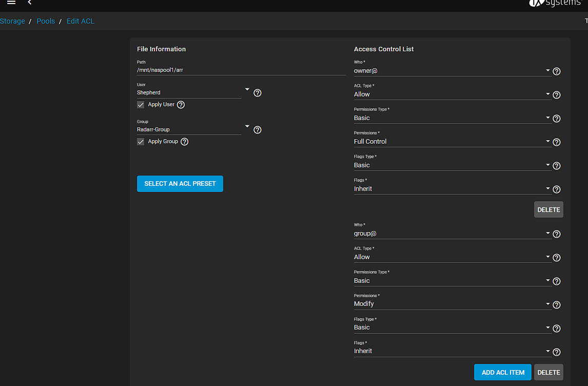Open owner@ ACL Type dropdown

click(x=452, y=94)
